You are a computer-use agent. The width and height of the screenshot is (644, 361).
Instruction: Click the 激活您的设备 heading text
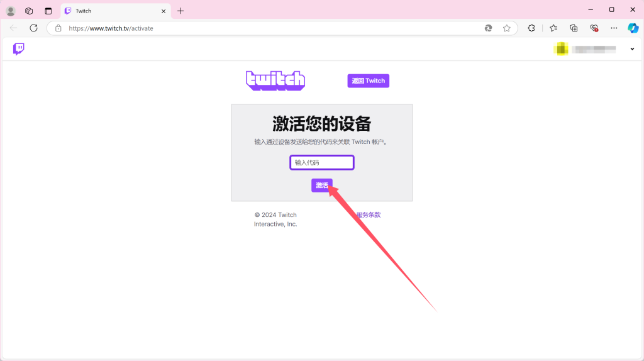322,124
